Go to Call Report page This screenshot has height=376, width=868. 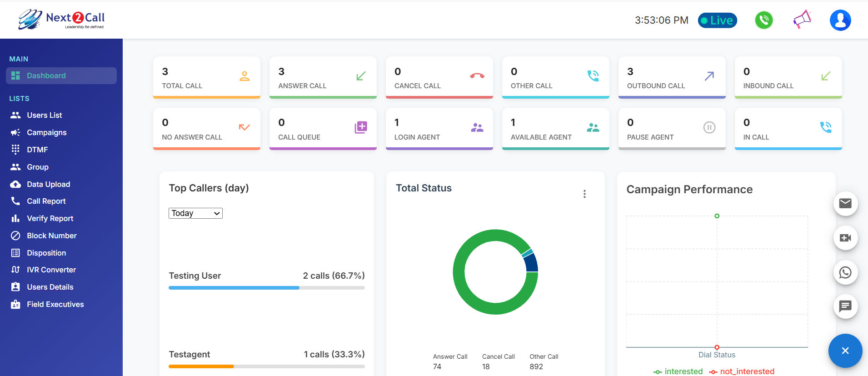tap(46, 201)
